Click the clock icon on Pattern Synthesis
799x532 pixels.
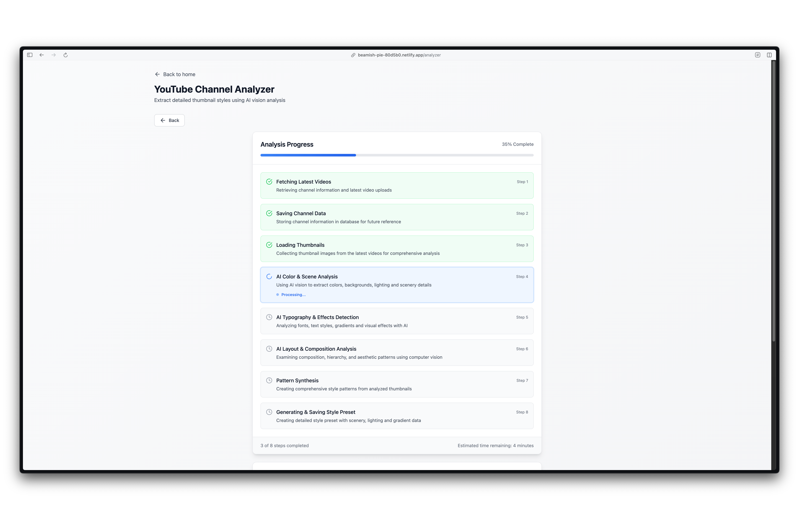point(269,380)
